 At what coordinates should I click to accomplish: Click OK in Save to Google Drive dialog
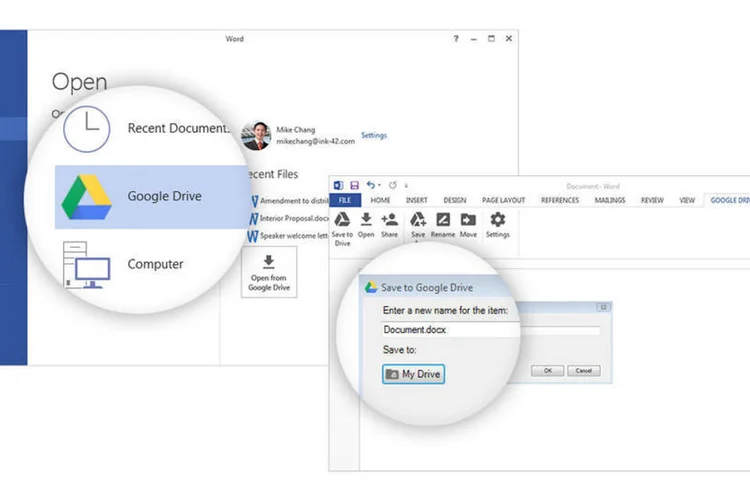point(548,371)
